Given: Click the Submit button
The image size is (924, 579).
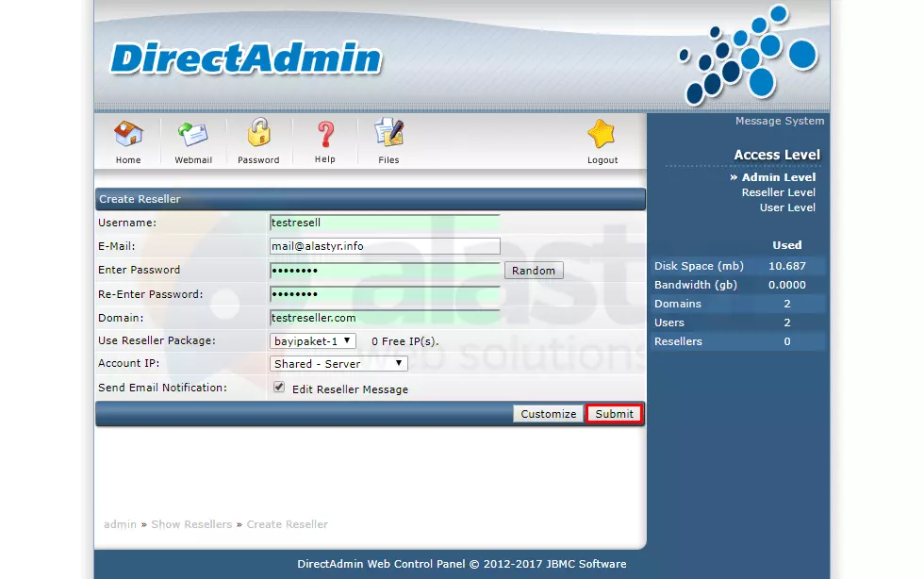Looking at the screenshot, I should click(614, 414).
